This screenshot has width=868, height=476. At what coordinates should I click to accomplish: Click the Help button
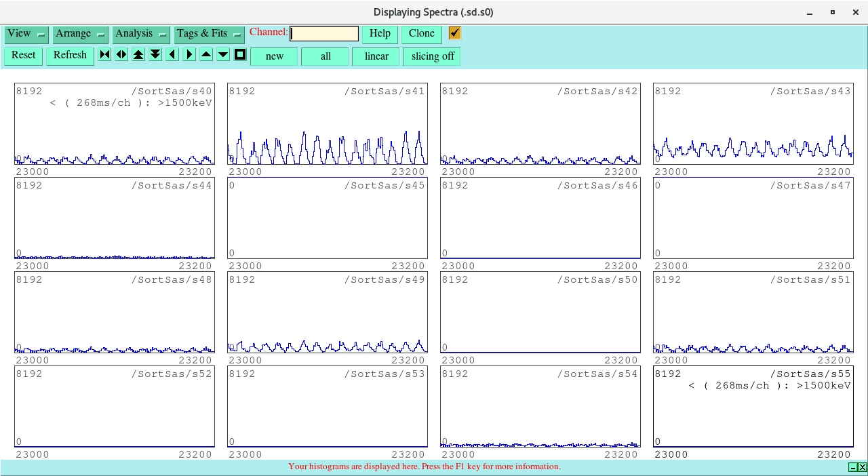pos(380,34)
